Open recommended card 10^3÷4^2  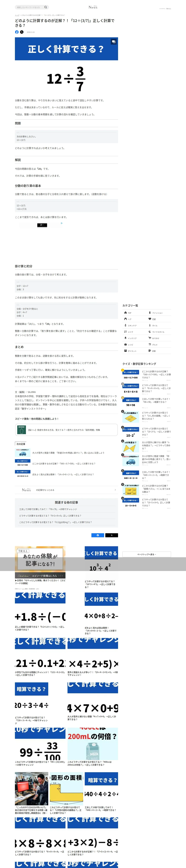(101, 567)
